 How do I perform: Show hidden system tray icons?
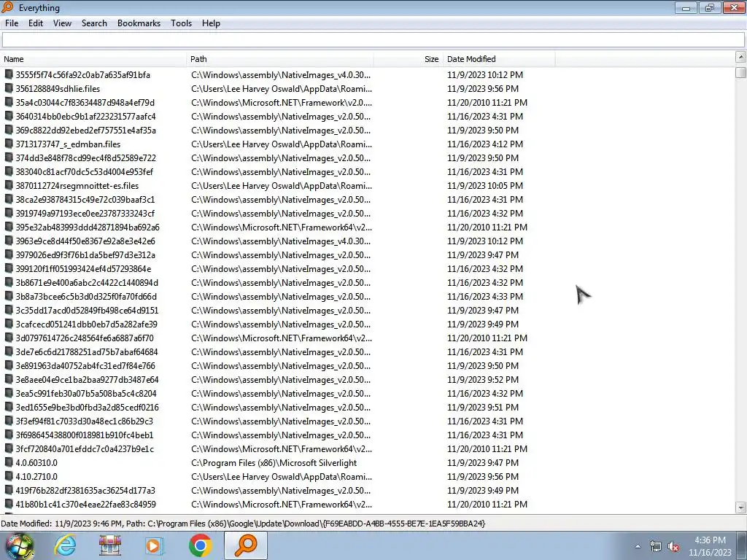(x=638, y=546)
